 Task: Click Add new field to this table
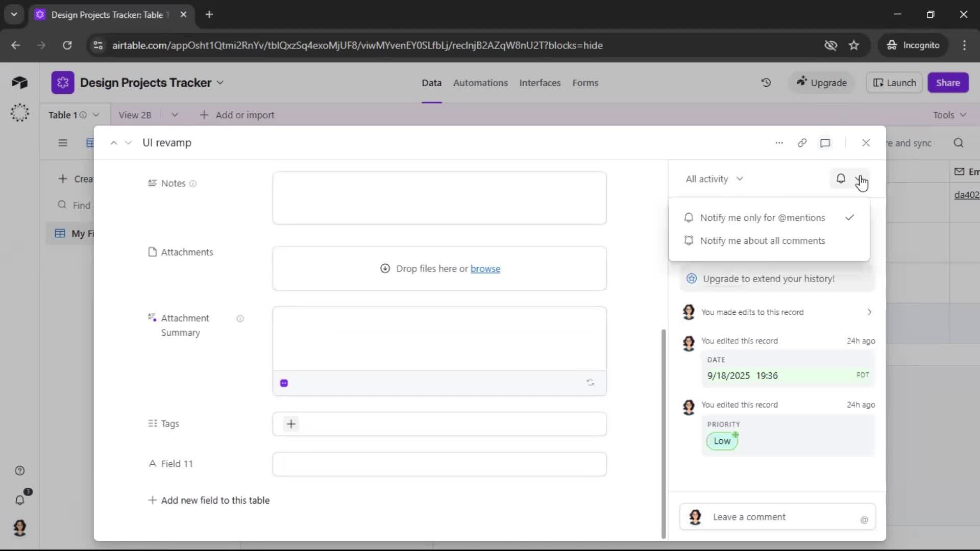(209, 500)
